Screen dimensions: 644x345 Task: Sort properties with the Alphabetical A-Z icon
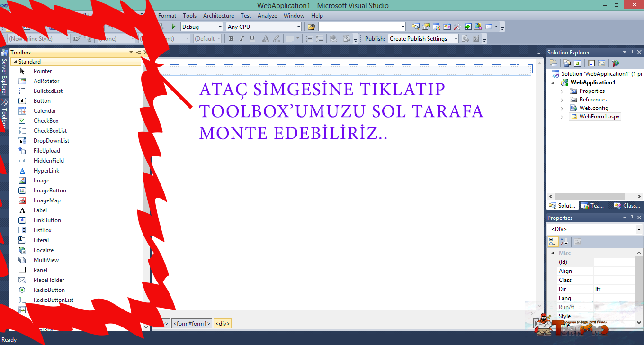[564, 242]
